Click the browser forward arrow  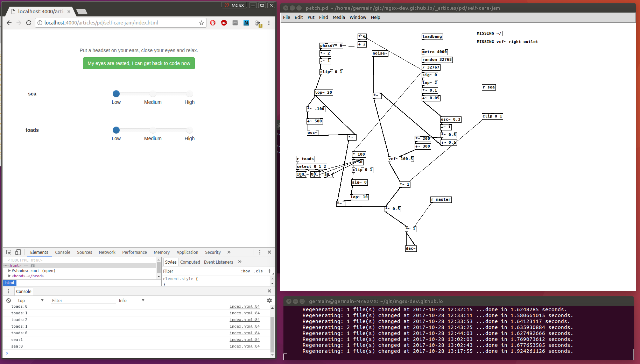(x=19, y=23)
